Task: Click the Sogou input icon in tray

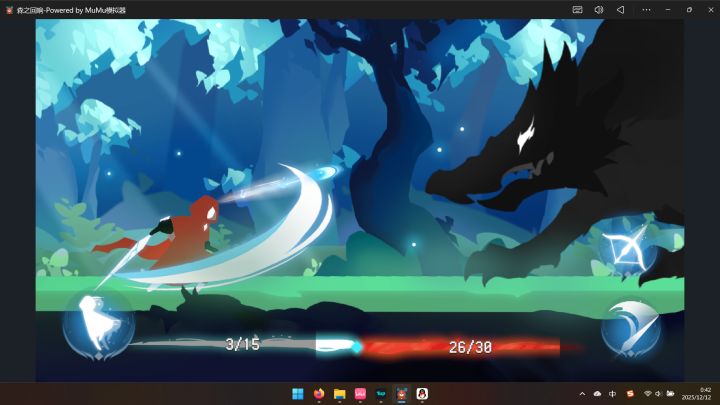Action: pos(630,394)
